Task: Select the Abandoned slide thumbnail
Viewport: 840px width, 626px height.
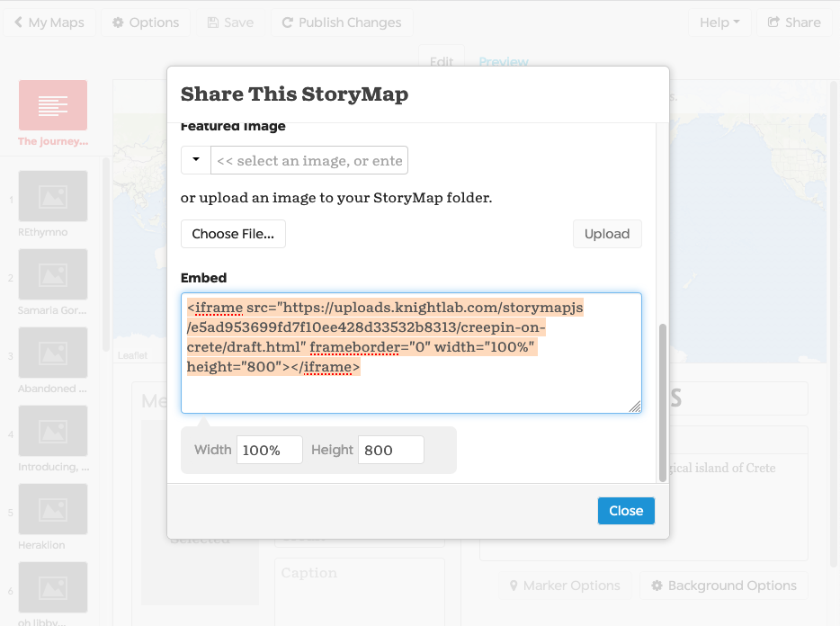Action: click(x=53, y=353)
